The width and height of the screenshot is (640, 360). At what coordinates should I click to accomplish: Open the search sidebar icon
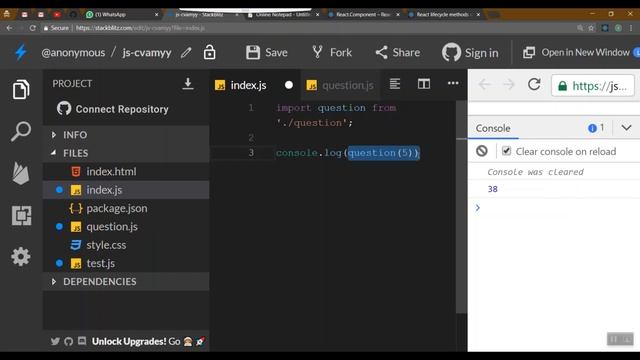coord(21,131)
